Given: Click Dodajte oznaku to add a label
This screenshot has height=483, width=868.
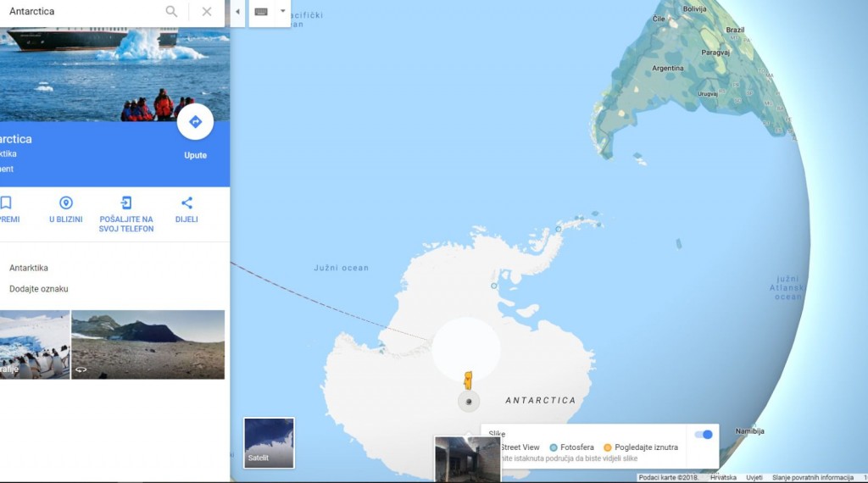Looking at the screenshot, I should click(x=39, y=289).
